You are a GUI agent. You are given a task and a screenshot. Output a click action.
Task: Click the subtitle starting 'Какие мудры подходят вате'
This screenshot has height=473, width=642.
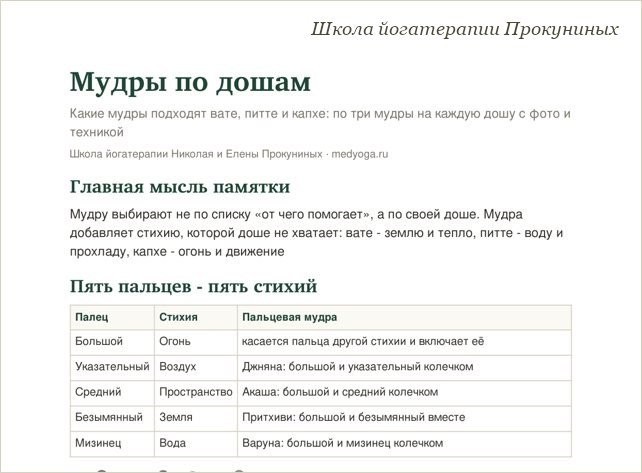[320, 122]
